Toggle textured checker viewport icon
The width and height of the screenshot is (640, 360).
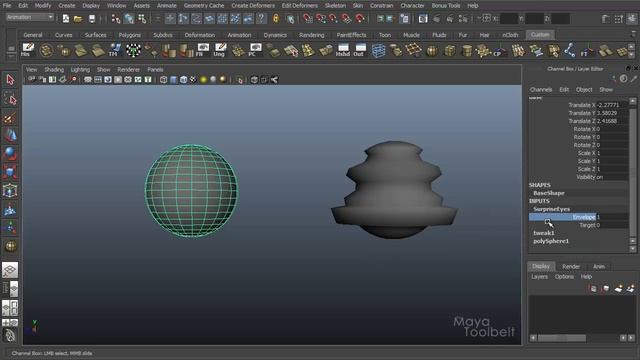click(193, 80)
